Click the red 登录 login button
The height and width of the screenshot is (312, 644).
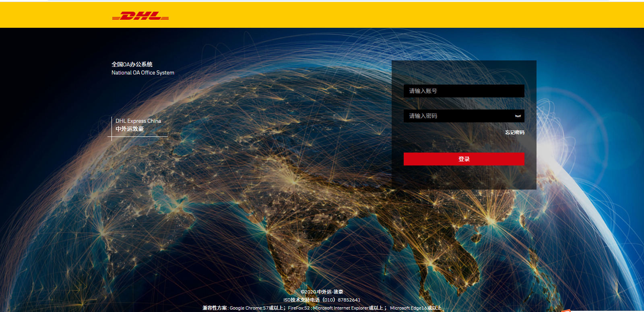[464, 159]
